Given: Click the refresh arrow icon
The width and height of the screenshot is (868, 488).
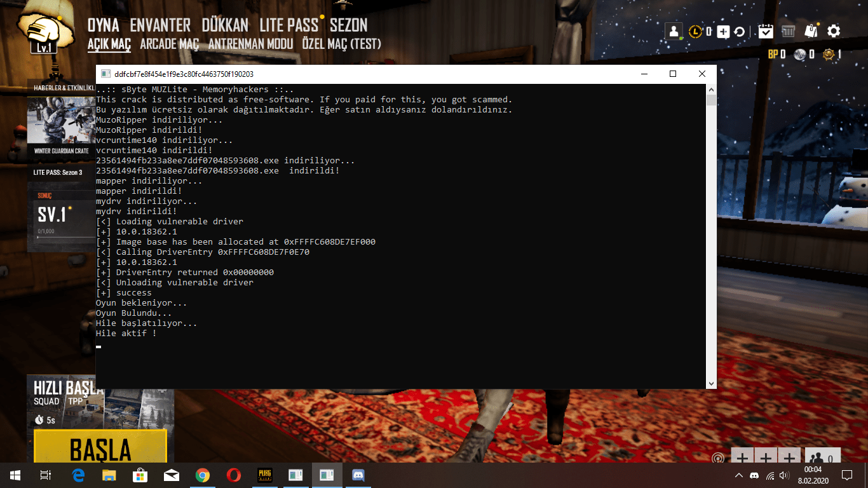Looking at the screenshot, I should tap(740, 31).
